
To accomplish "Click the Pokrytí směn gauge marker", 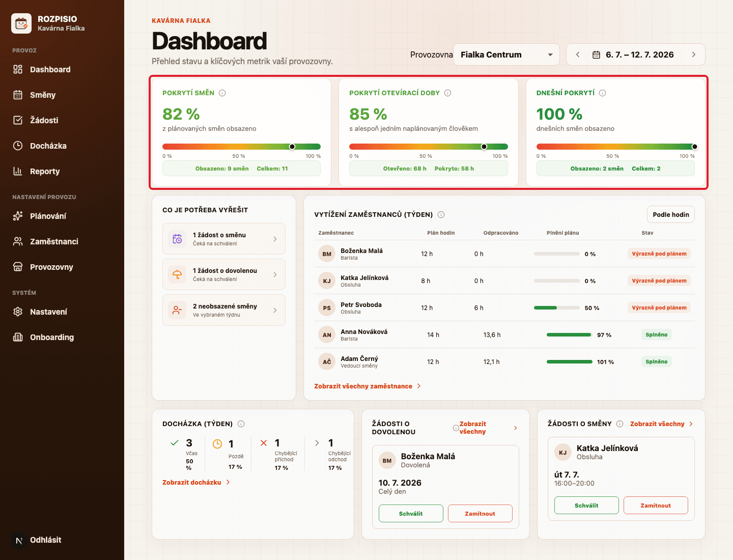I will [x=292, y=147].
